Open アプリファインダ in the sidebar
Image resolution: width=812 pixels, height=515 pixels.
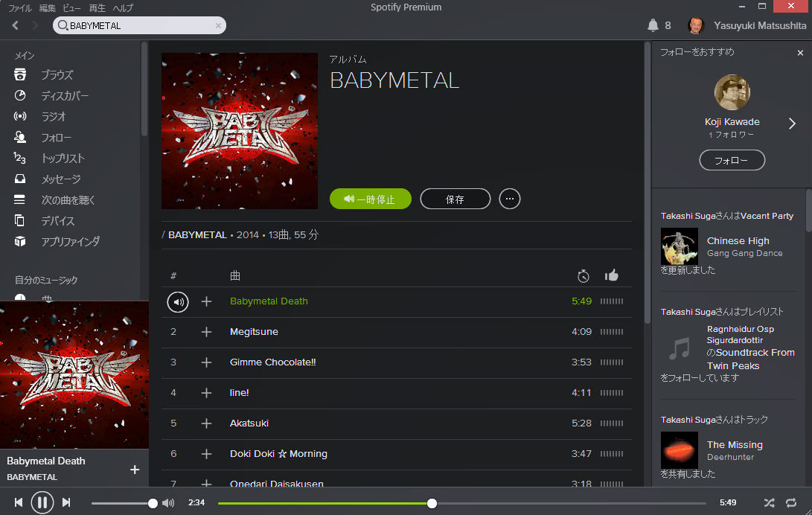click(71, 242)
